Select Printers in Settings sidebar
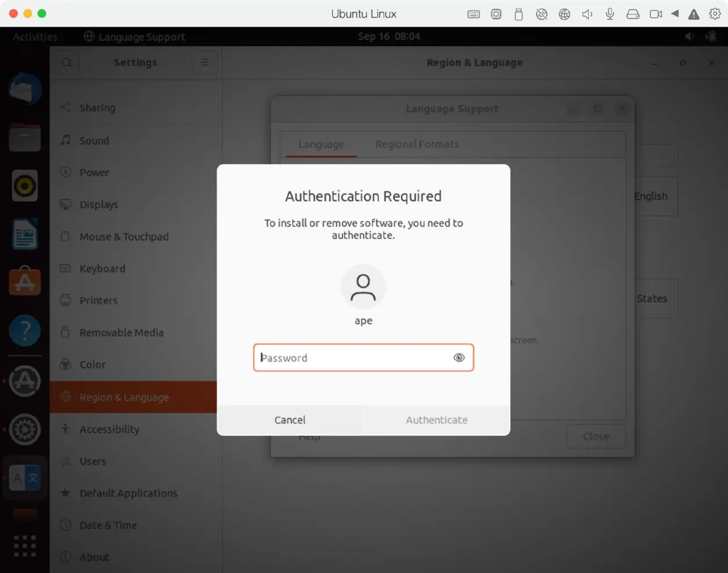728x573 pixels. tap(136, 300)
